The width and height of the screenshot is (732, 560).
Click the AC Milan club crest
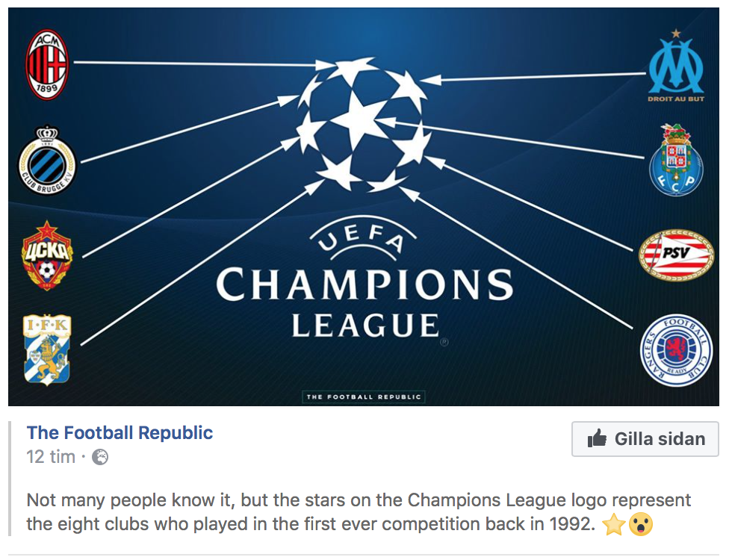pos(47,64)
